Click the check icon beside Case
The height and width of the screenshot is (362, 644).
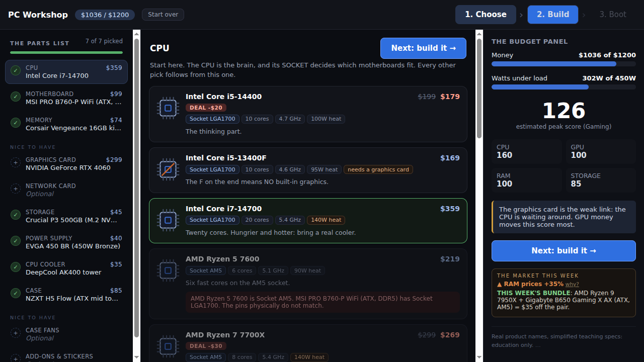pos(16,293)
